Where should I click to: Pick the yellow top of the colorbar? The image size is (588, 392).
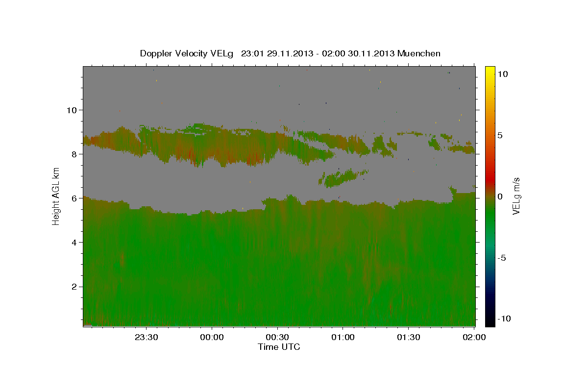point(490,71)
